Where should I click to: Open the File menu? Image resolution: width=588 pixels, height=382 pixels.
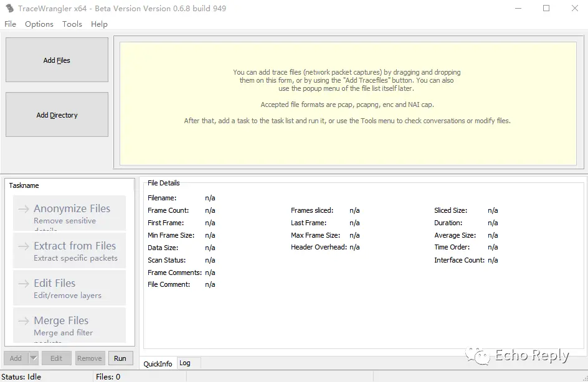10,24
